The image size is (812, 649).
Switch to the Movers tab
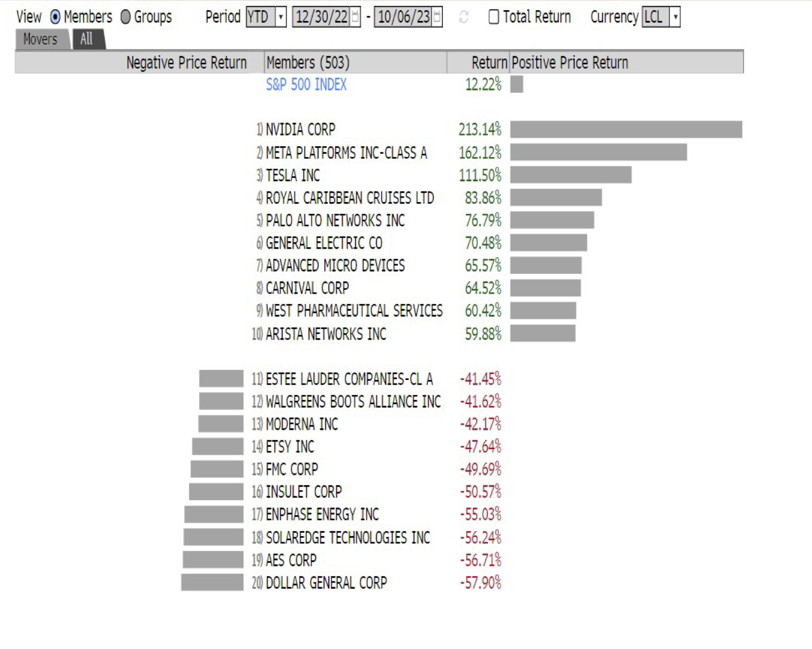[40, 40]
